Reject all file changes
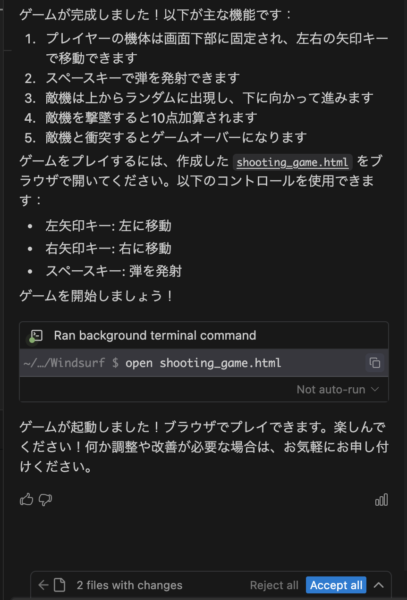Screen dimensions: 407x600 click(274, 585)
